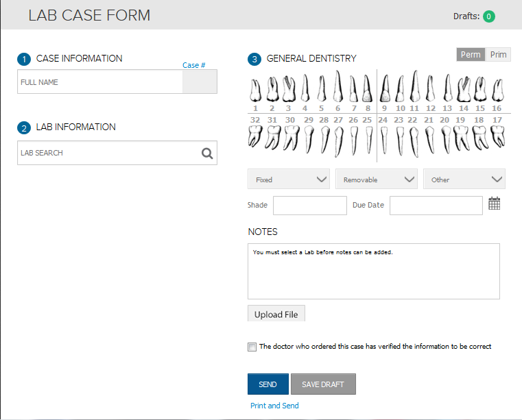Open the Removable dropdown
The width and height of the screenshot is (522, 420).
(377, 180)
